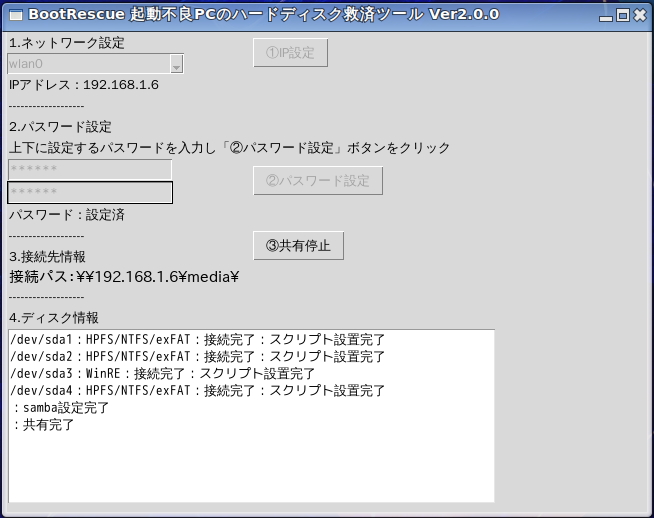Click the パスワード：設定済 status text
Image resolution: width=654 pixels, height=518 pixels.
[x=67, y=215]
